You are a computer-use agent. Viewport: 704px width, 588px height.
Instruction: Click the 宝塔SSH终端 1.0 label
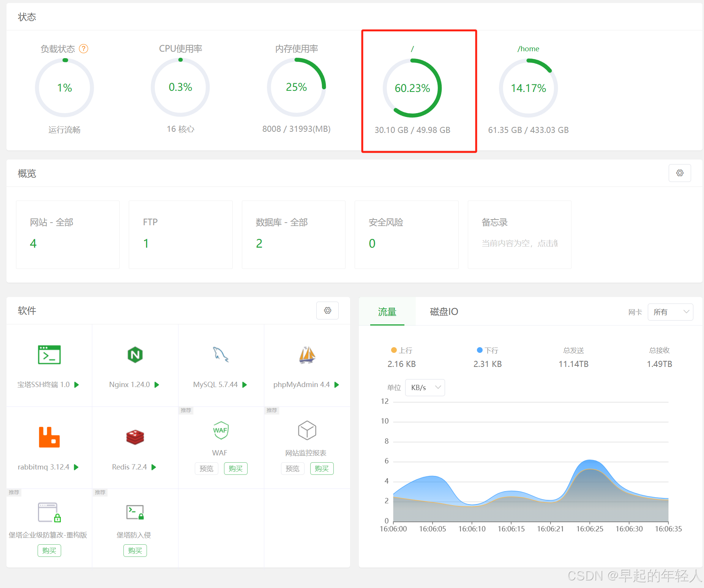[x=44, y=385]
